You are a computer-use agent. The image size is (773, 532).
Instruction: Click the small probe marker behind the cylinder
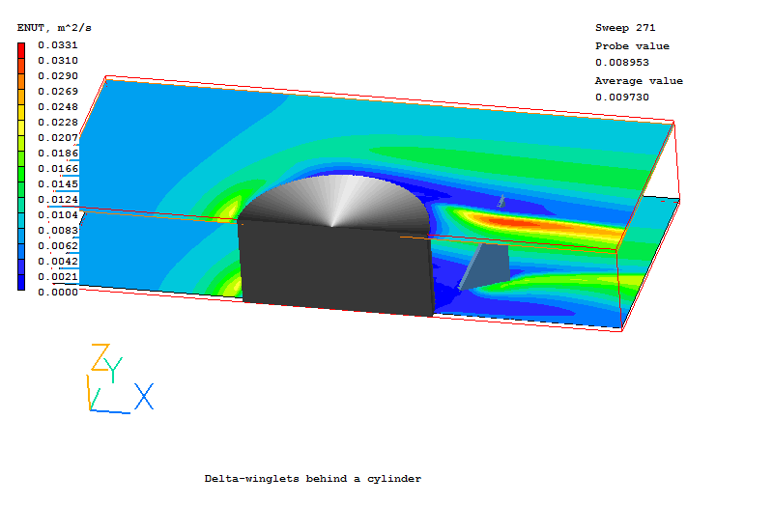tap(501, 201)
